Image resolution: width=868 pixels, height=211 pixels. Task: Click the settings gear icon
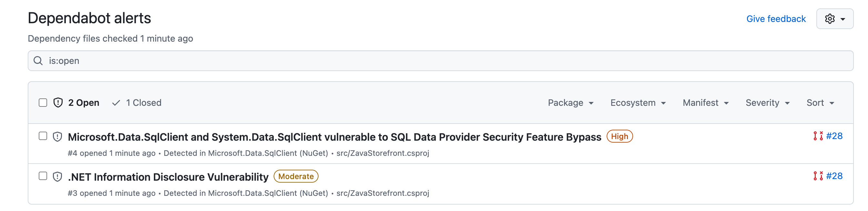click(x=830, y=19)
